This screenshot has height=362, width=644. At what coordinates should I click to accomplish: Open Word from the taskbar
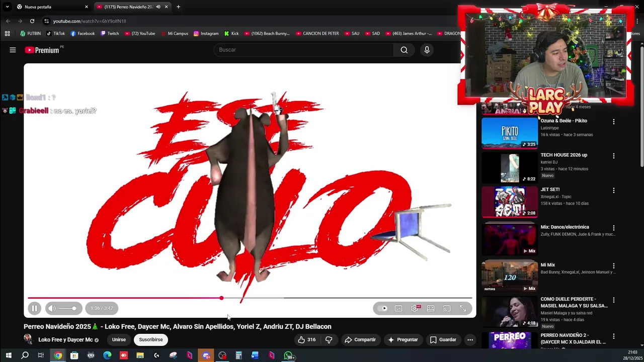[x=255, y=356]
